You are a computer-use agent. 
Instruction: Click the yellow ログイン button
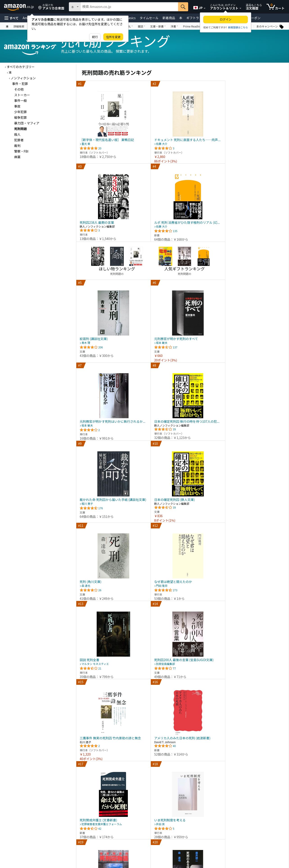tap(225, 20)
